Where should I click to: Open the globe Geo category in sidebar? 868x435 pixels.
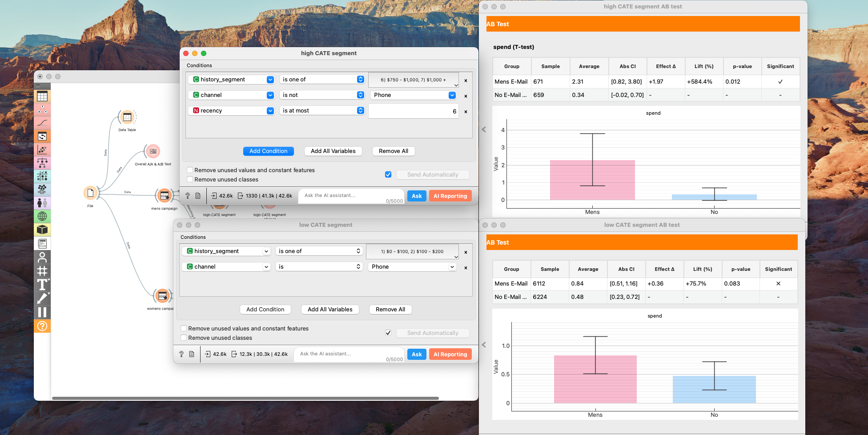(42, 217)
